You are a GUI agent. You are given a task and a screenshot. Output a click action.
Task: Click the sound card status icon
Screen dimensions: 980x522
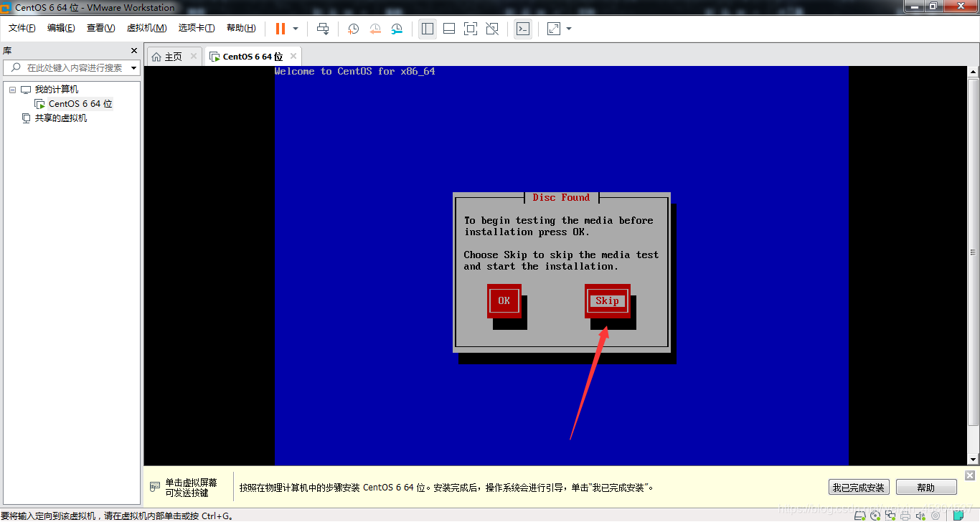920,516
